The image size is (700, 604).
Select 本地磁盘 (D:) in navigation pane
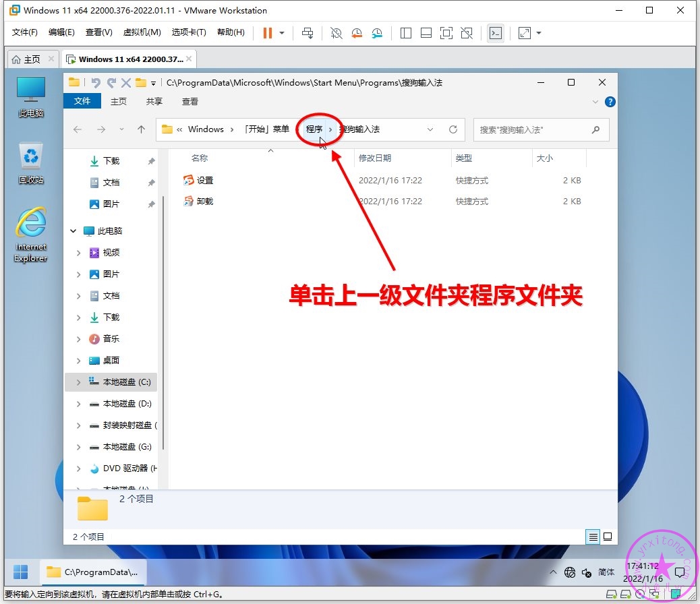coord(127,404)
